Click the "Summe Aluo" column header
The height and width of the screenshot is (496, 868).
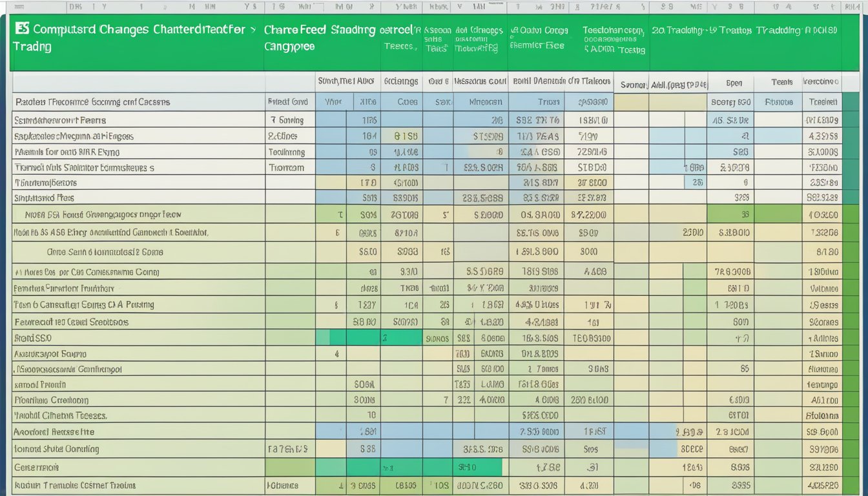coord(346,83)
